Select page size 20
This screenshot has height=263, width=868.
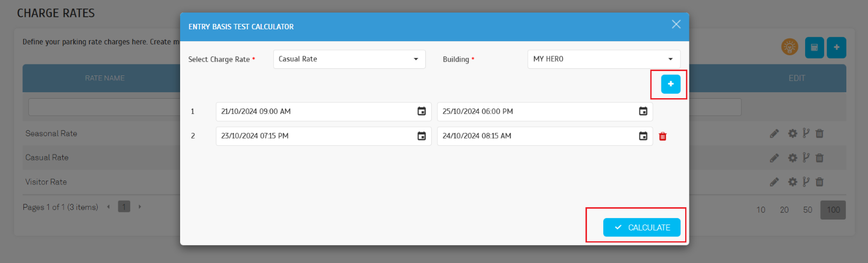point(784,210)
